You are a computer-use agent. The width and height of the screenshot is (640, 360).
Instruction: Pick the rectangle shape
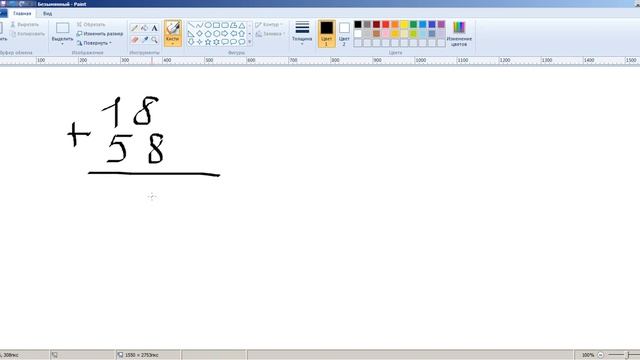(216, 25)
